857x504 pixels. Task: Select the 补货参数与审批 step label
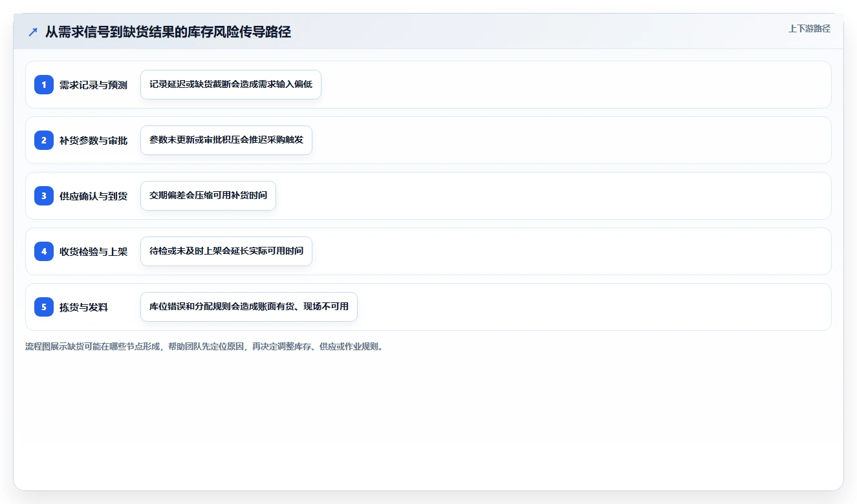click(93, 141)
